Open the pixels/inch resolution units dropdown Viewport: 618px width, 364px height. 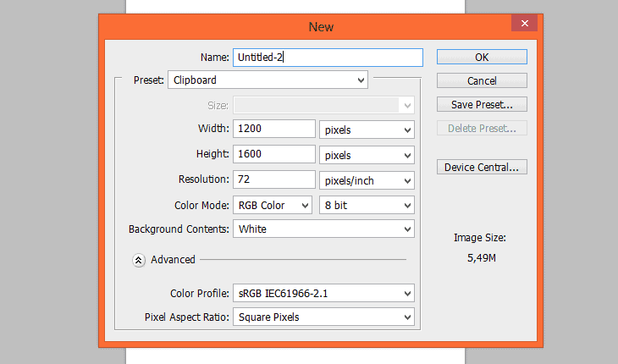point(367,180)
